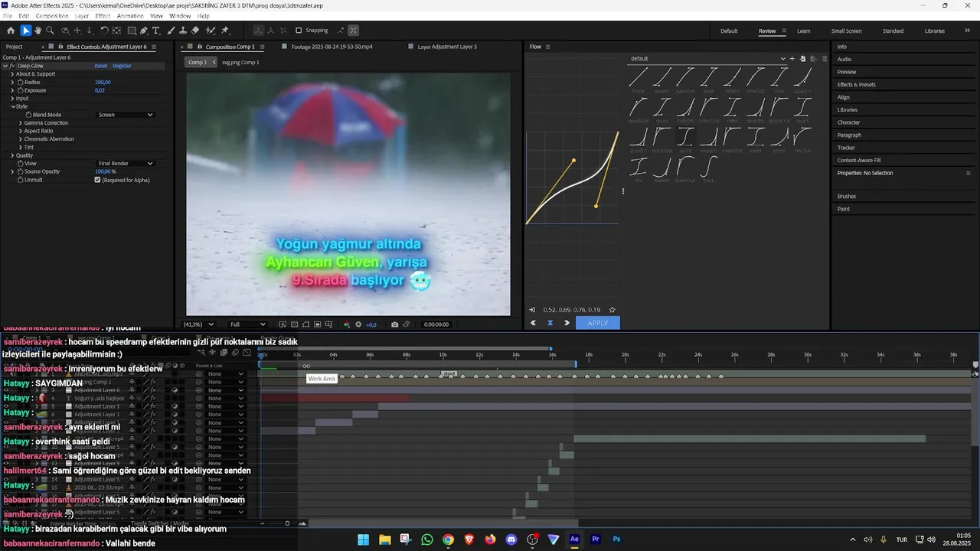This screenshot has height=551, width=980.
Task: Expand the Tint group
Action: [x=21, y=147]
